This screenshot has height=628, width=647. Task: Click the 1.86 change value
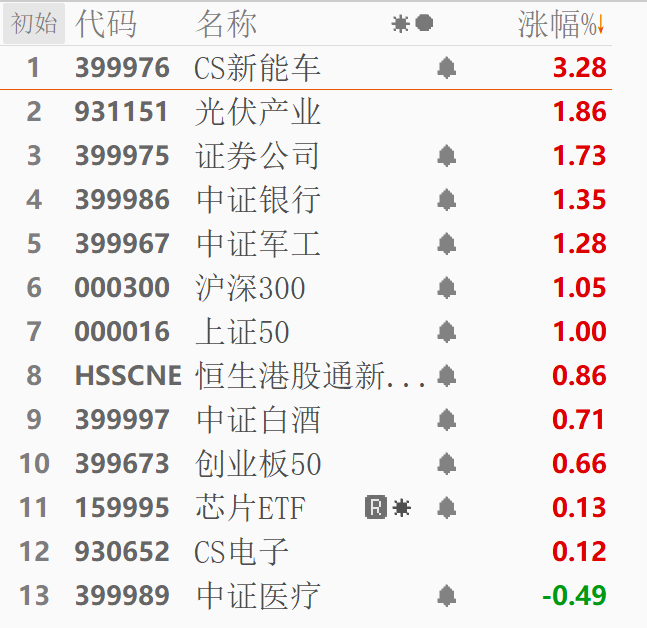click(x=580, y=112)
